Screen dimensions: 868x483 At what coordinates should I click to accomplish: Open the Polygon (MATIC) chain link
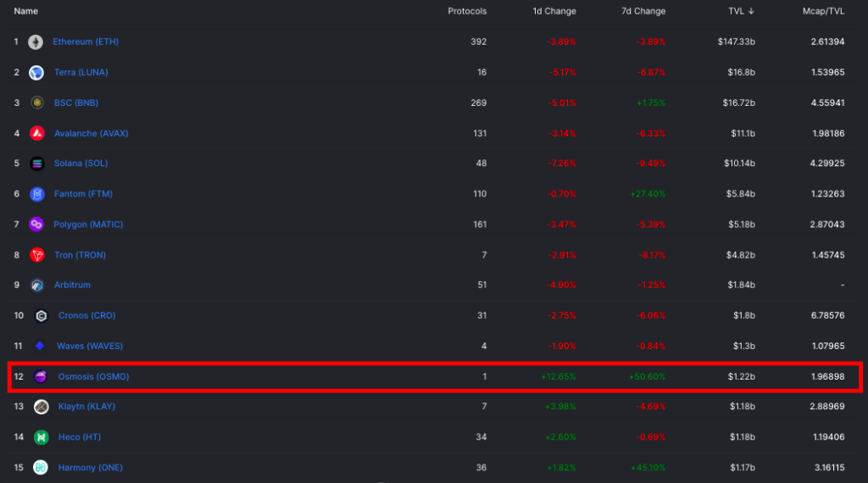coord(88,224)
